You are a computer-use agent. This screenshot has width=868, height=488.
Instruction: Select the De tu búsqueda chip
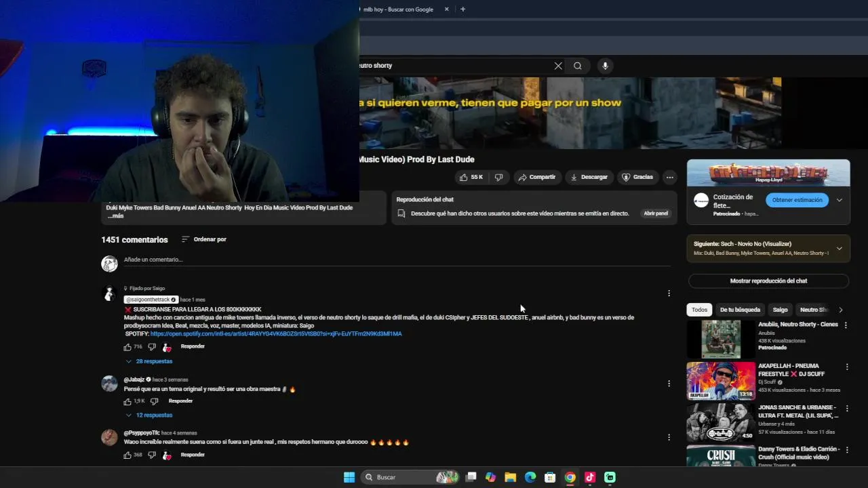(x=740, y=310)
